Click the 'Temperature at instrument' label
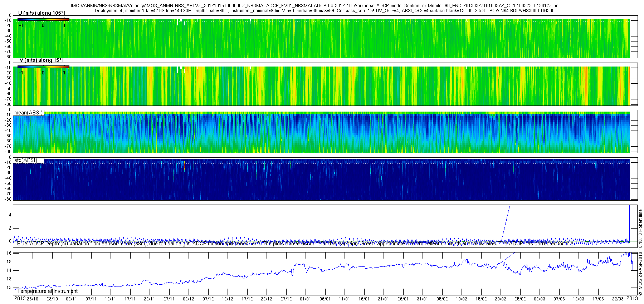Image resolution: width=644 pixels, height=304 pixels. coord(47,291)
